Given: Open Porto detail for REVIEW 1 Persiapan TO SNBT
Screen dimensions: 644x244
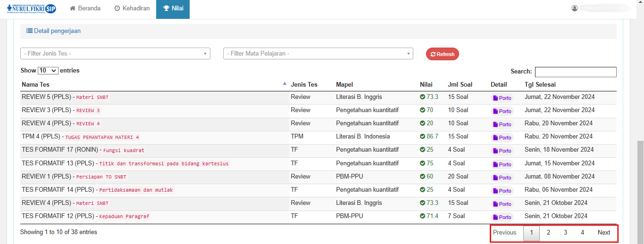Looking at the screenshot, I should tap(502, 178).
